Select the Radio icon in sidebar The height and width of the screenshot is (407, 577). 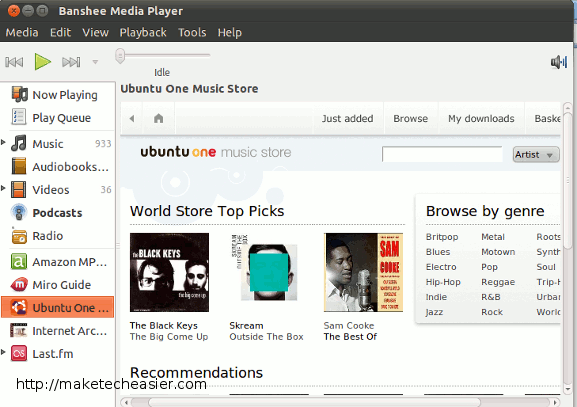[19, 236]
